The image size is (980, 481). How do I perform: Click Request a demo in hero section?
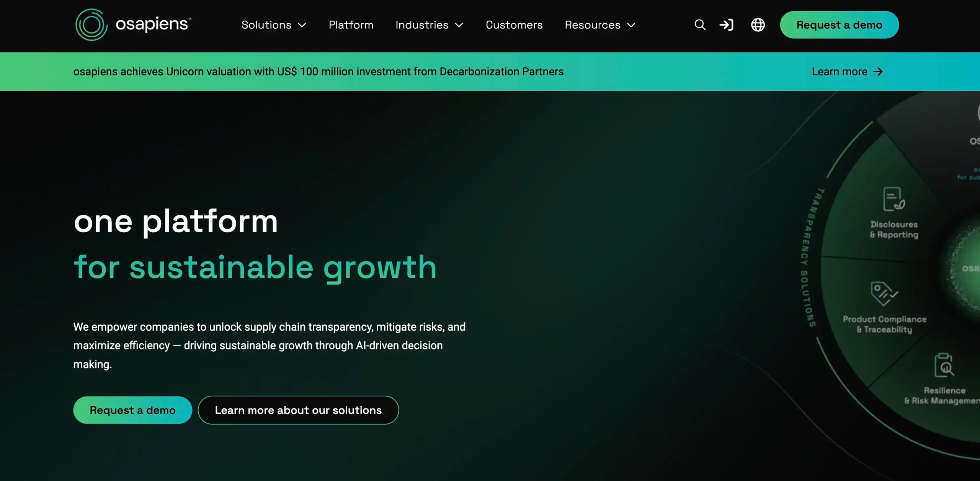(x=132, y=410)
